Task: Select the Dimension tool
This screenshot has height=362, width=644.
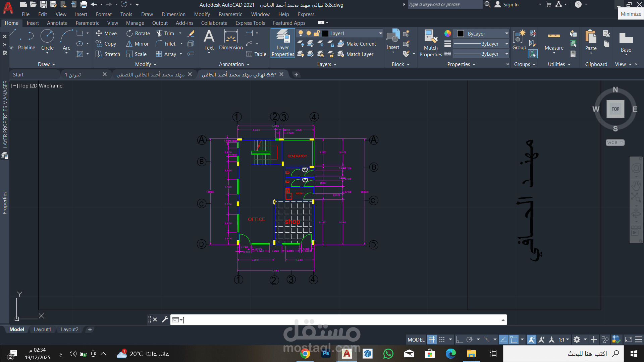Action: tap(231, 40)
